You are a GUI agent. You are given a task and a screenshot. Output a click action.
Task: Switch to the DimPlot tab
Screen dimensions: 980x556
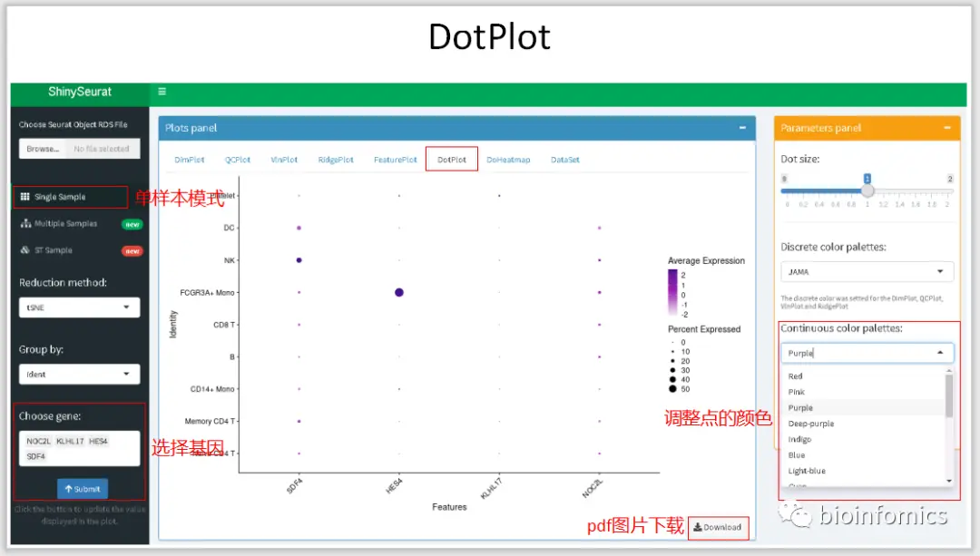190,160
